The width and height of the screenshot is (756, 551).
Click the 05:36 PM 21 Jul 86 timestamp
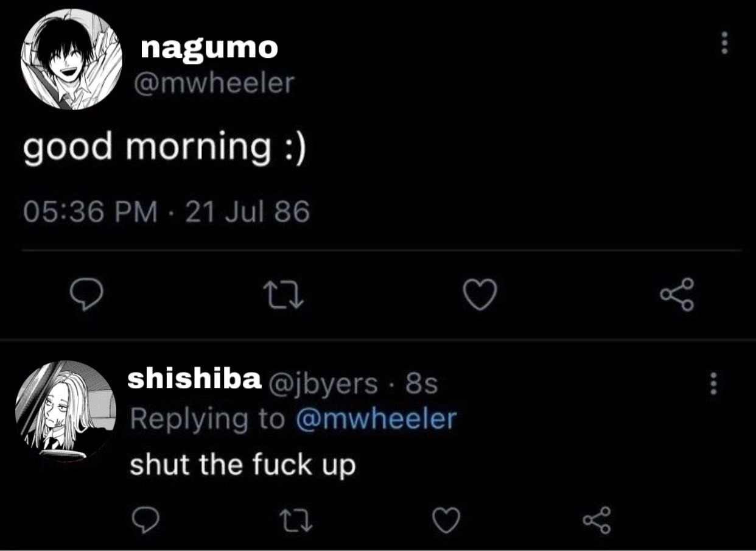[167, 212]
